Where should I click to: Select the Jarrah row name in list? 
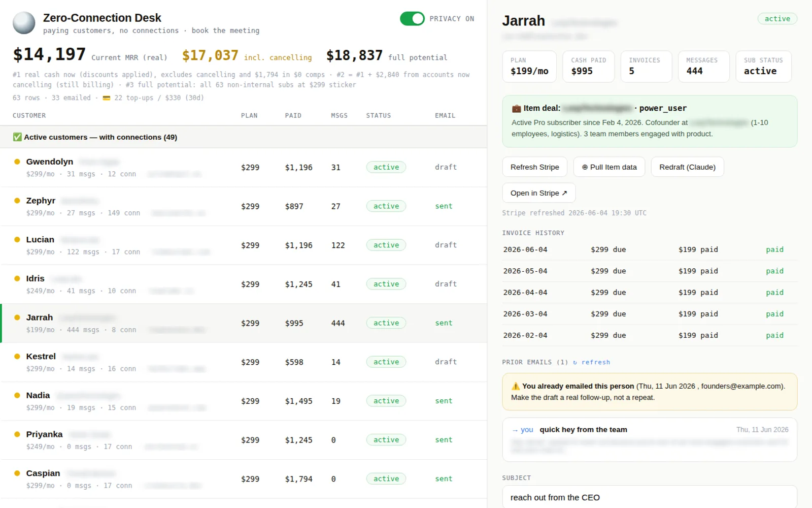[40, 317]
